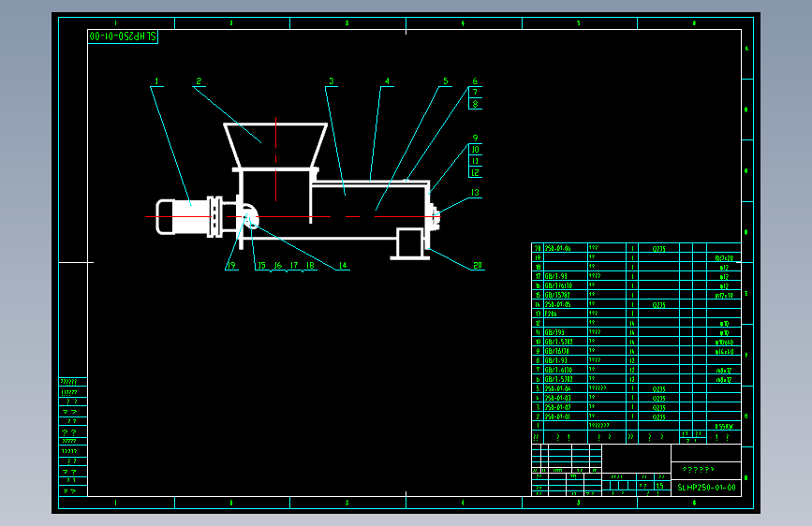Select balloon number 9 atop the 10-12 stack
The height and width of the screenshot is (526, 812).
coord(475,139)
